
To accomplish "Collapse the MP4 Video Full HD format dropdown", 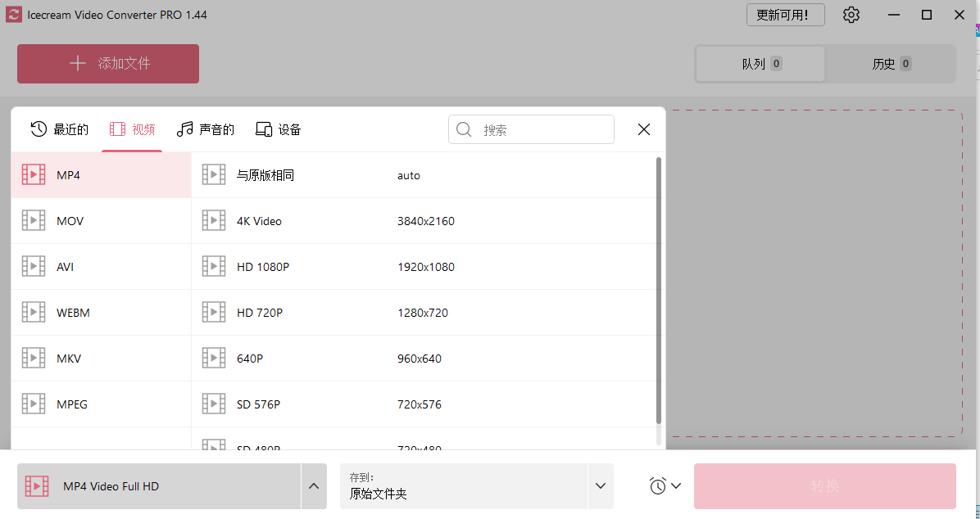I will [313, 486].
